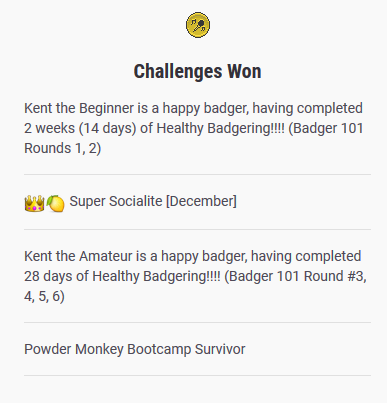Click "Healthy Badgering!!!!" in the Beginner entry
387x403 pixels.
tap(221, 128)
